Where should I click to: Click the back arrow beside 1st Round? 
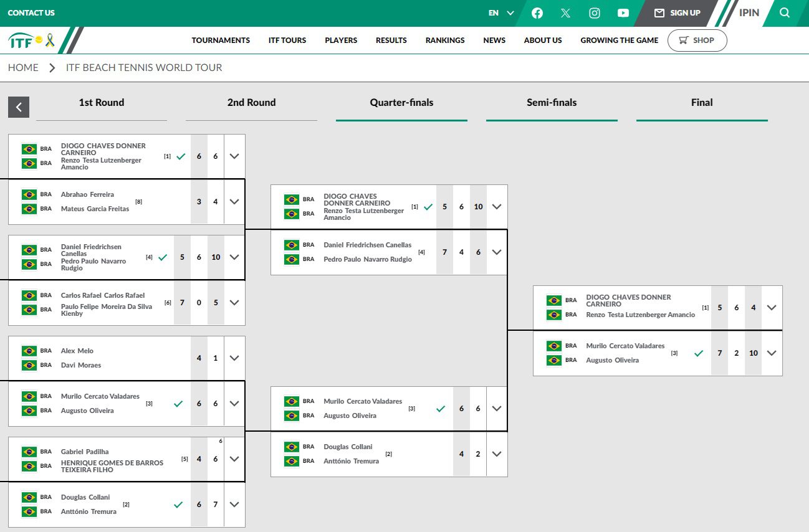pos(19,107)
